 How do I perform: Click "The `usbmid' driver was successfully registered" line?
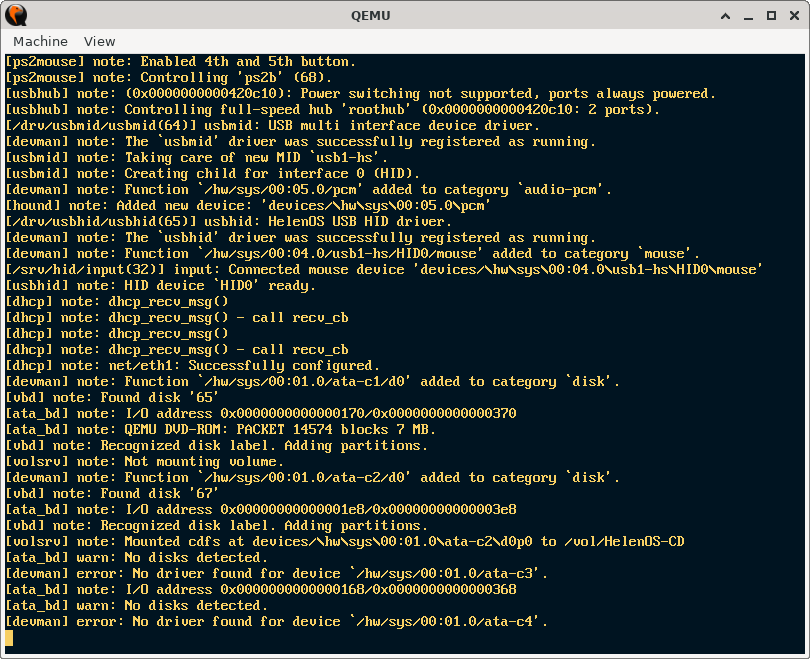[x=301, y=142]
